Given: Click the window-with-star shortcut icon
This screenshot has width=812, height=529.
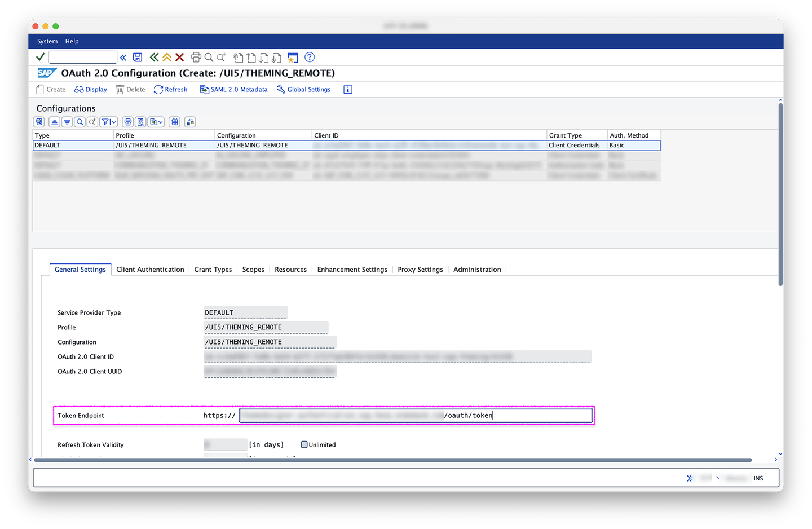Looking at the screenshot, I should point(293,58).
